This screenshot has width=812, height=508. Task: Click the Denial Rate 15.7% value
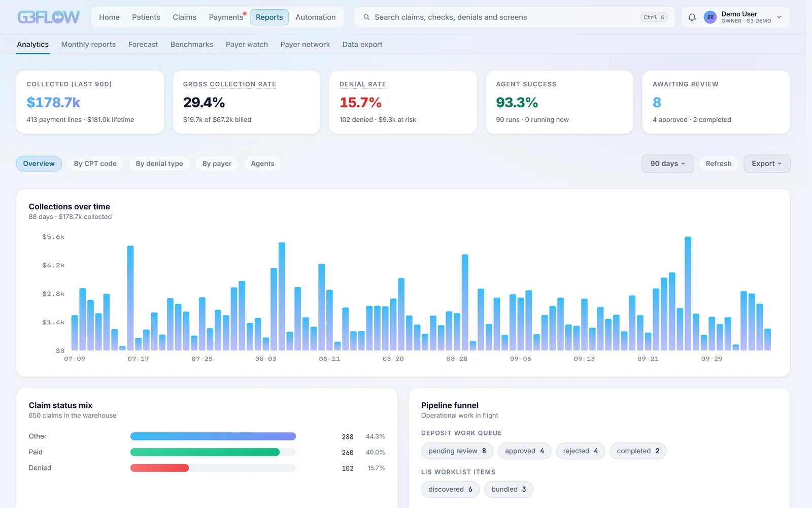[360, 103]
